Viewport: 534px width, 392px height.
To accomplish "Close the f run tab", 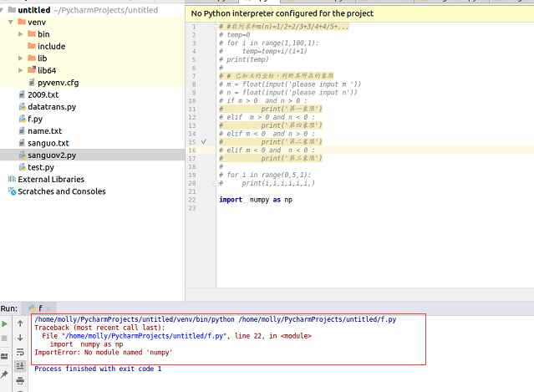I will pyautogui.click(x=48, y=309).
